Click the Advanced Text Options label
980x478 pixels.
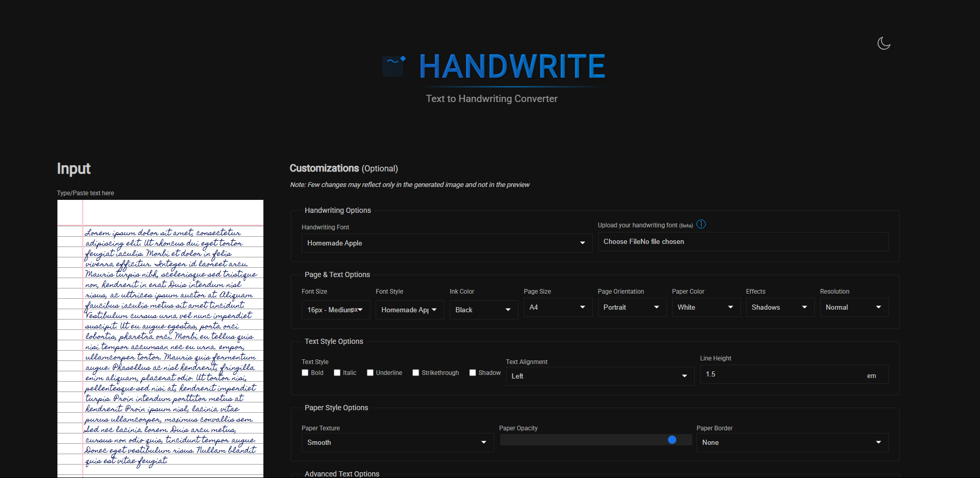[342, 474]
